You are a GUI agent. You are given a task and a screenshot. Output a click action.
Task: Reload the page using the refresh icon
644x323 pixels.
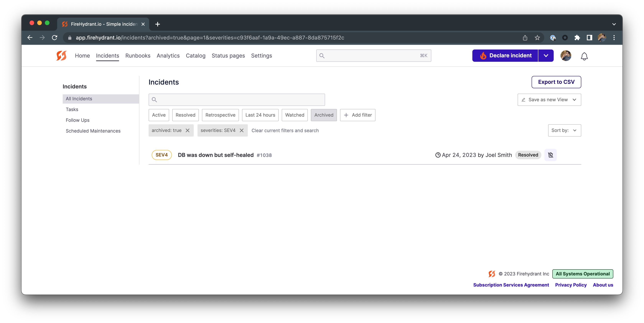54,38
